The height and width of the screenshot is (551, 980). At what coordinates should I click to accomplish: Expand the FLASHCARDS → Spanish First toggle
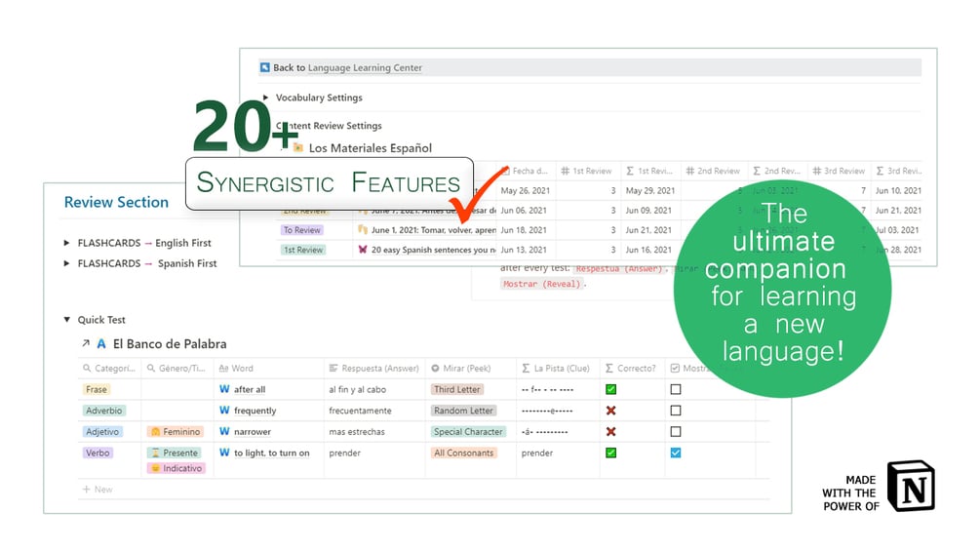[x=66, y=263]
